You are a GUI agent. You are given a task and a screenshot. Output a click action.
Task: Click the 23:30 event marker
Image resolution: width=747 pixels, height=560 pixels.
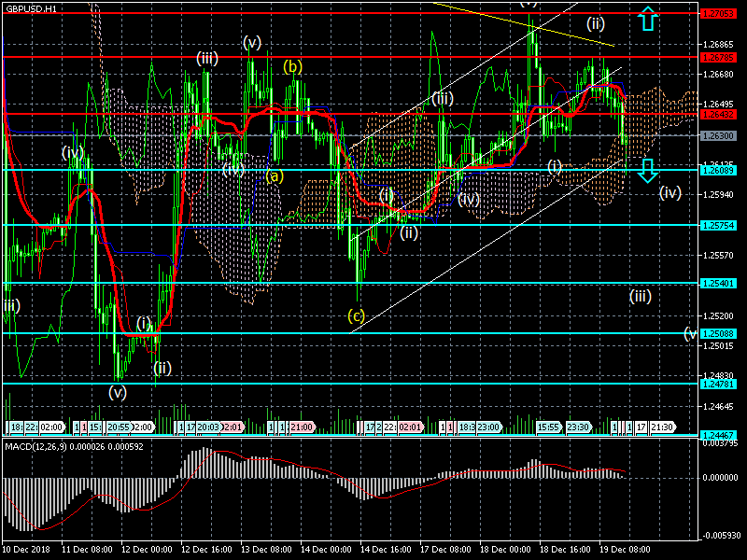coord(578,427)
